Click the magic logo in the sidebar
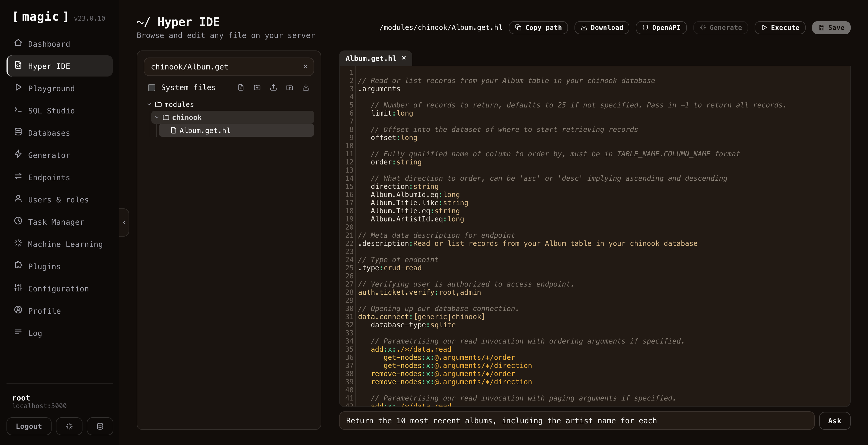 click(40, 17)
